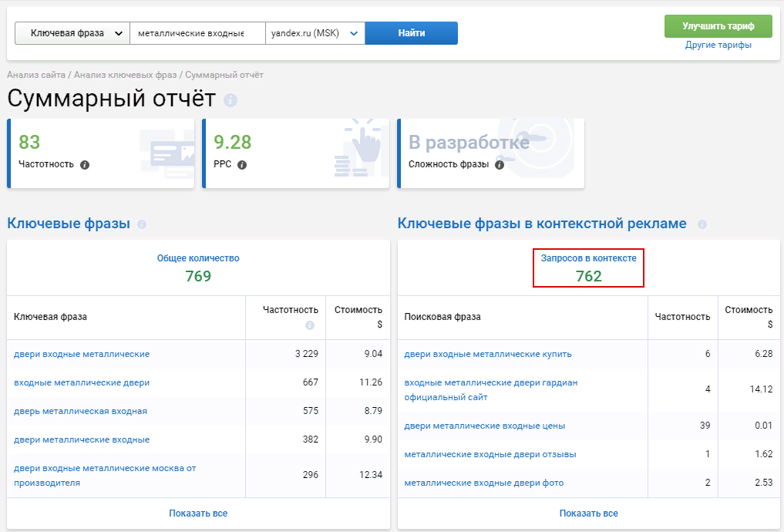784x532 pixels.
Task: Click the Поисковая фраза column header
Action: click(x=442, y=317)
